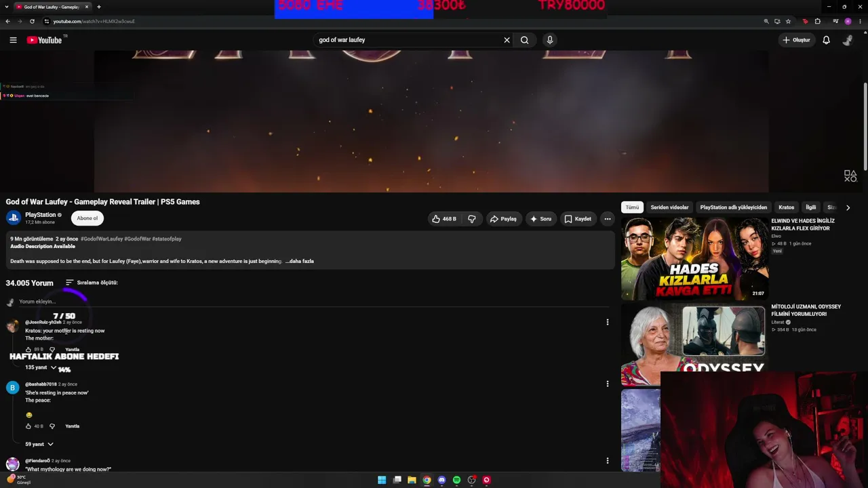Viewport: 868px width, 488px height.
Task: Open Spotify from the taskbar
Action: pos(456,480)
